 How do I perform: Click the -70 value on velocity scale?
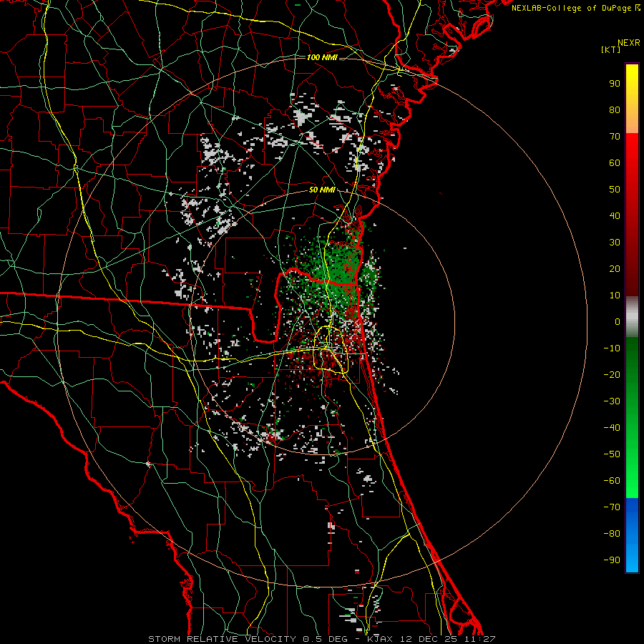tap(612, 507)
